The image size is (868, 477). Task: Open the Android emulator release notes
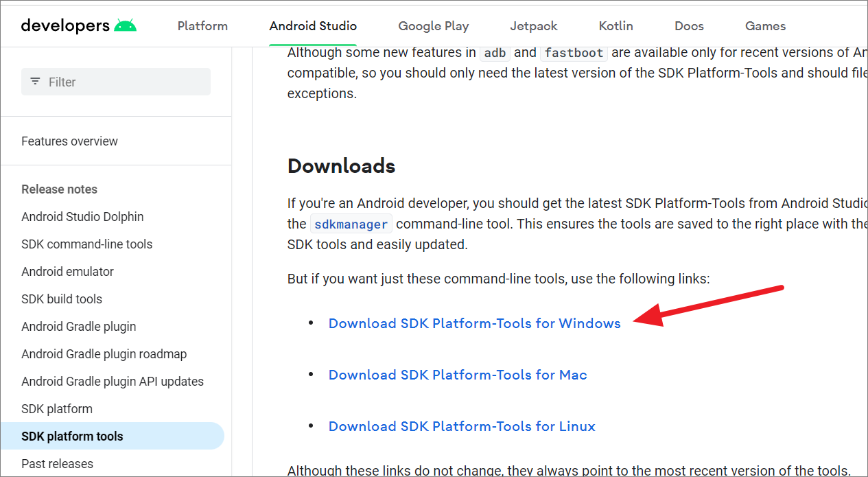click(x=67, y=272)
